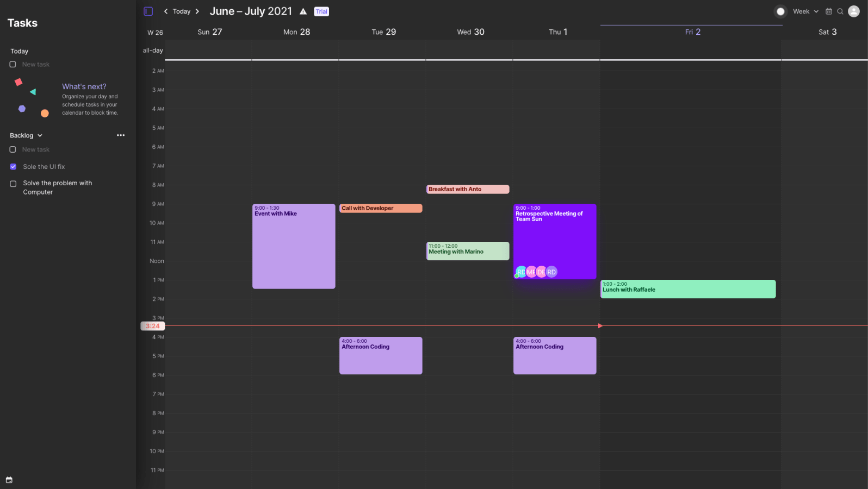Click New task field under Today
The height and width of the screenshot is (489, 868).
pyautogui.click(x=36, y=65)
